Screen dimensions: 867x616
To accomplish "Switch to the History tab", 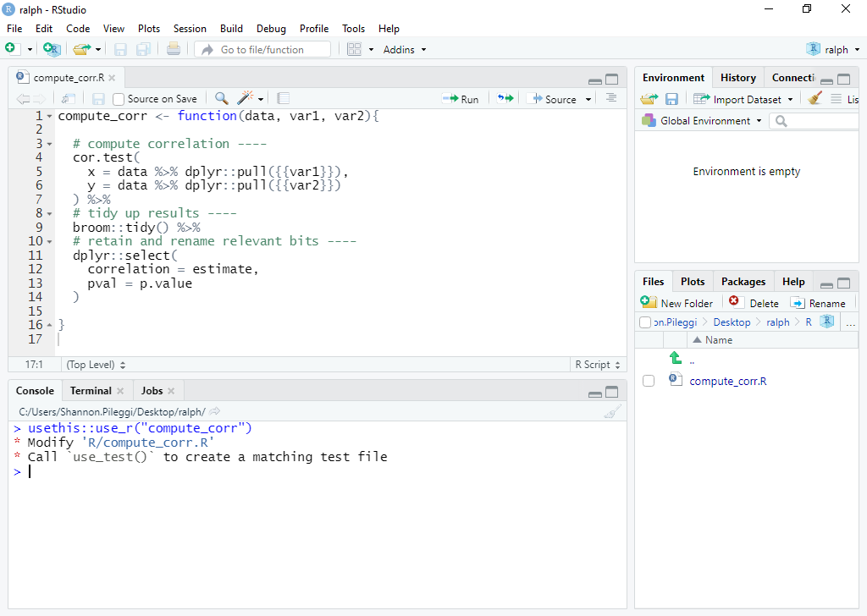I will (x=737, y=78).
